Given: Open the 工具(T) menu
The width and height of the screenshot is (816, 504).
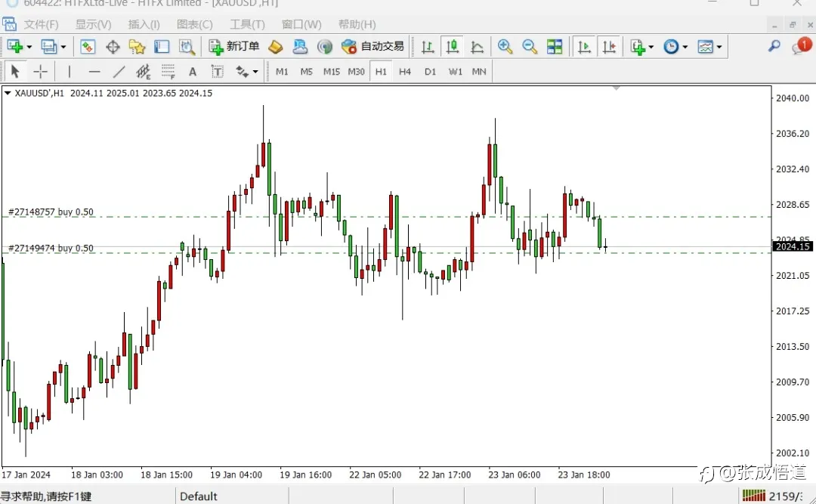Looking at the screenshot, I should (247, 24).
